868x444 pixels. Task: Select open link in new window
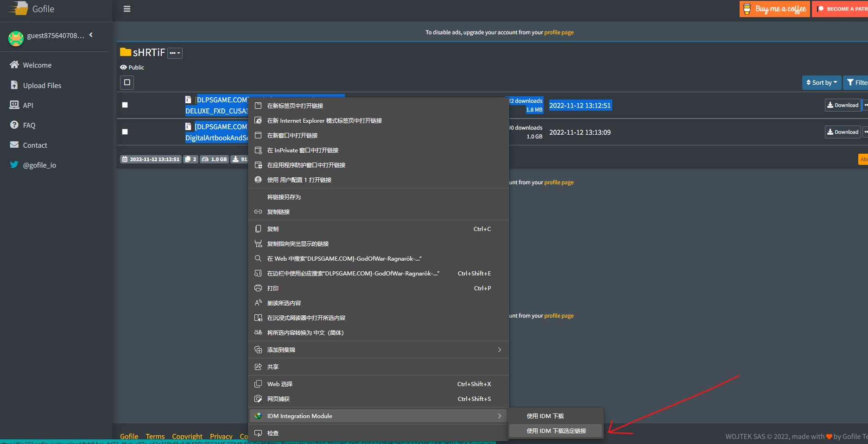pos(379,136)
